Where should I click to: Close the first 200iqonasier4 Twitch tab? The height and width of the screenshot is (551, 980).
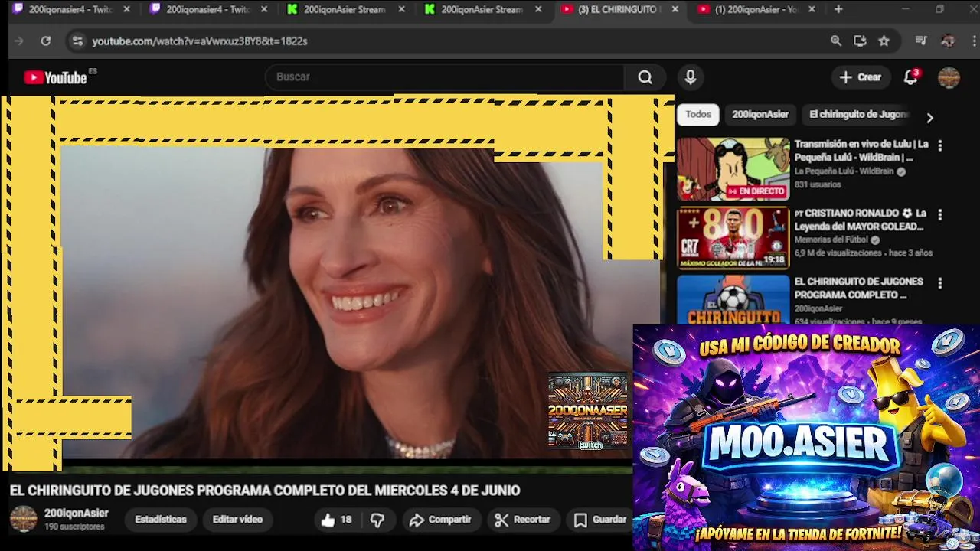(x=127, y=9)
